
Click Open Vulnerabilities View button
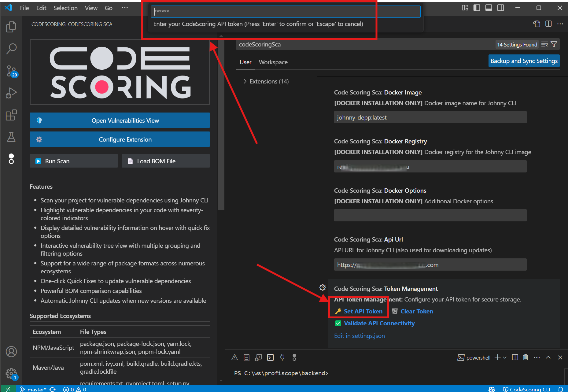[x=120, y=120]
